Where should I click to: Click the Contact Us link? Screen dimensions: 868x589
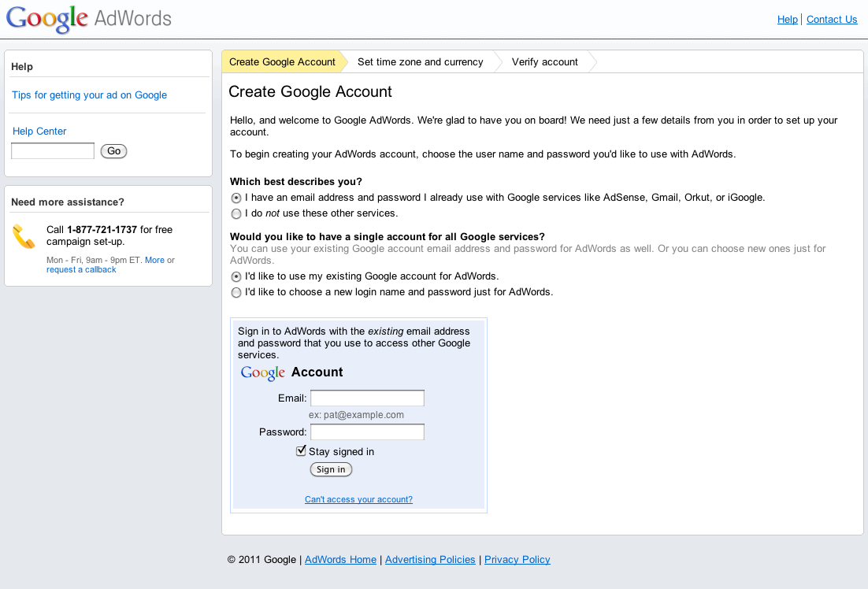coord(832,20)
